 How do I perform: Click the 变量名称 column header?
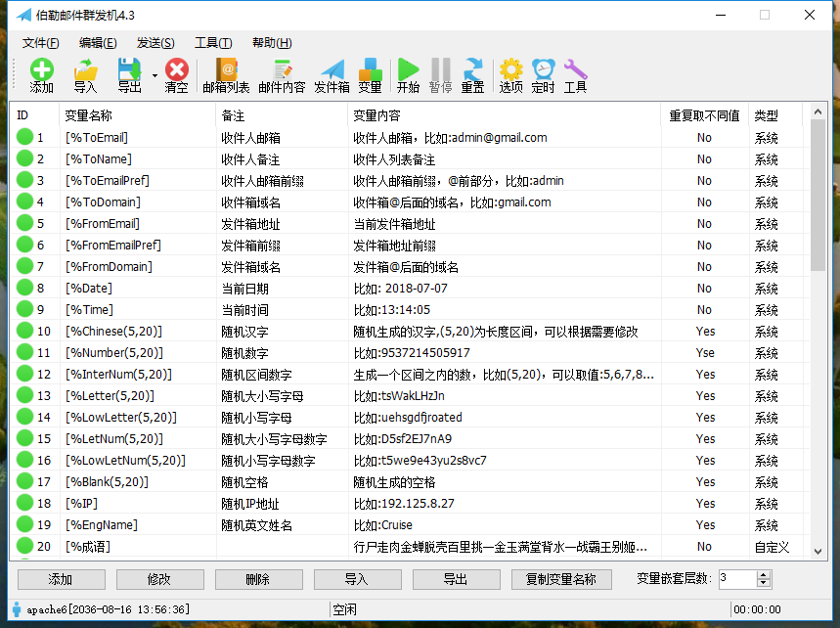pos(137,115)
